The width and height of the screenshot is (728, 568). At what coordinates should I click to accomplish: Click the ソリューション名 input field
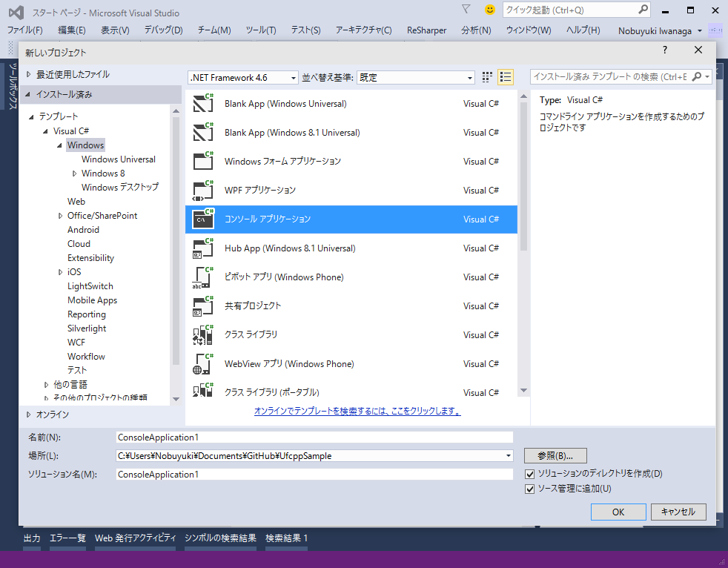[314, 474]
